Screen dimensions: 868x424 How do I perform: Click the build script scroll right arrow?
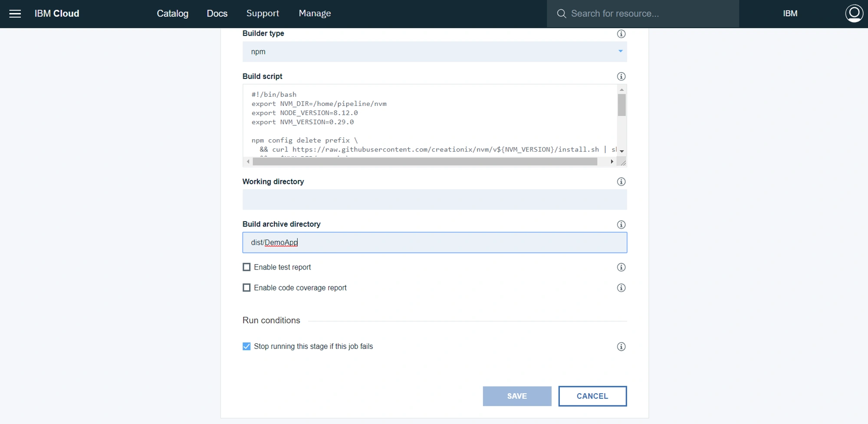click(x=612, y=161)
